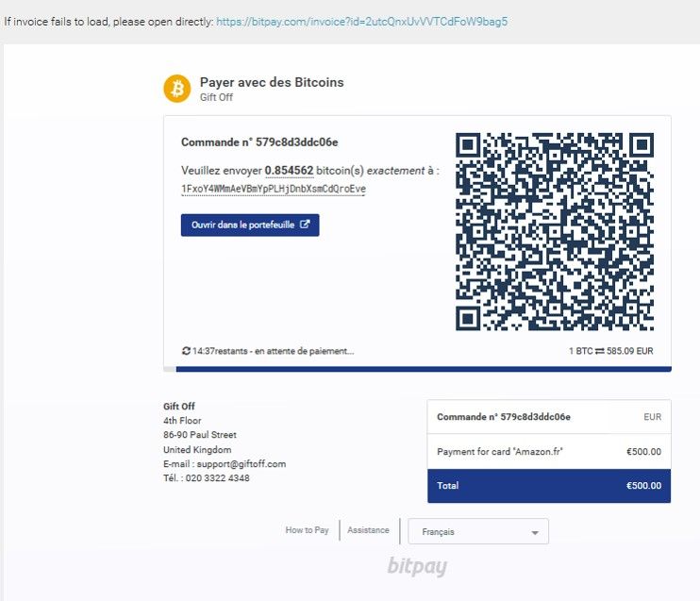This screenshot has height=601, width=700.
Task: Click the orange Bitcoin logo icon
Action: click(176, 89)
